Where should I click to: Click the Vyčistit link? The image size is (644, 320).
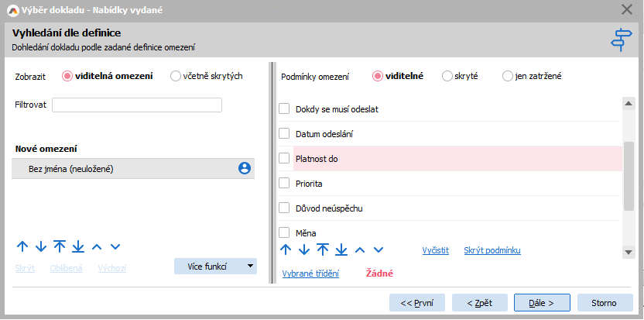coord(435,250)
